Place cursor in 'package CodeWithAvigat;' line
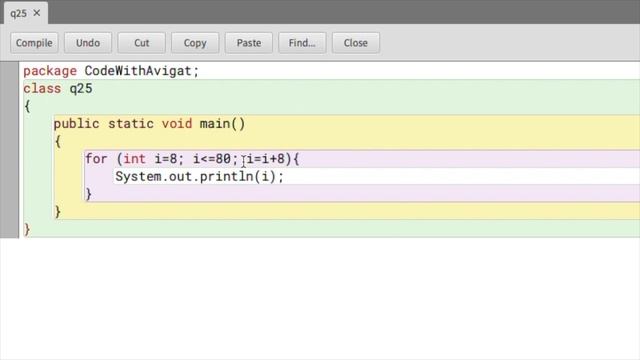The height and width of the screenshot is (360, 640). 111,71
